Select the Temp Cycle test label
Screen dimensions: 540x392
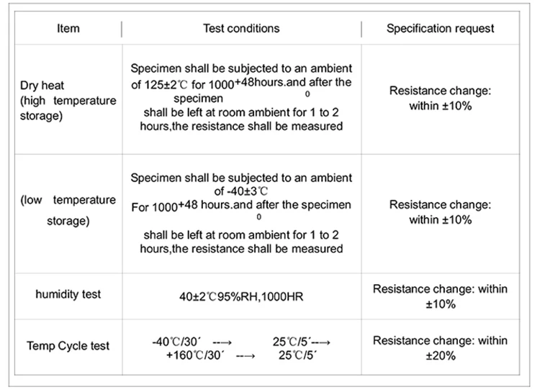[68, 346]
